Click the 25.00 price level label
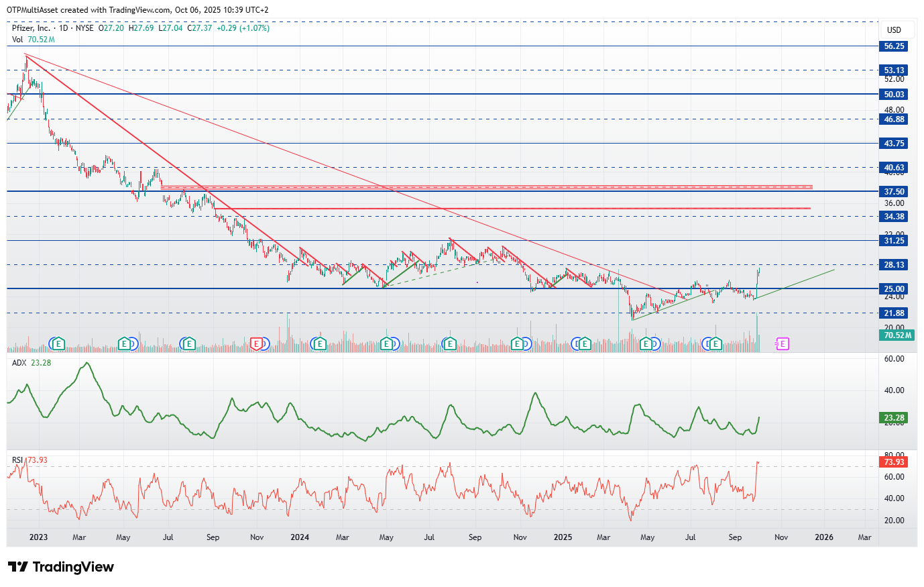This screenshot has height=587, width=924. [x=894, y=289]
